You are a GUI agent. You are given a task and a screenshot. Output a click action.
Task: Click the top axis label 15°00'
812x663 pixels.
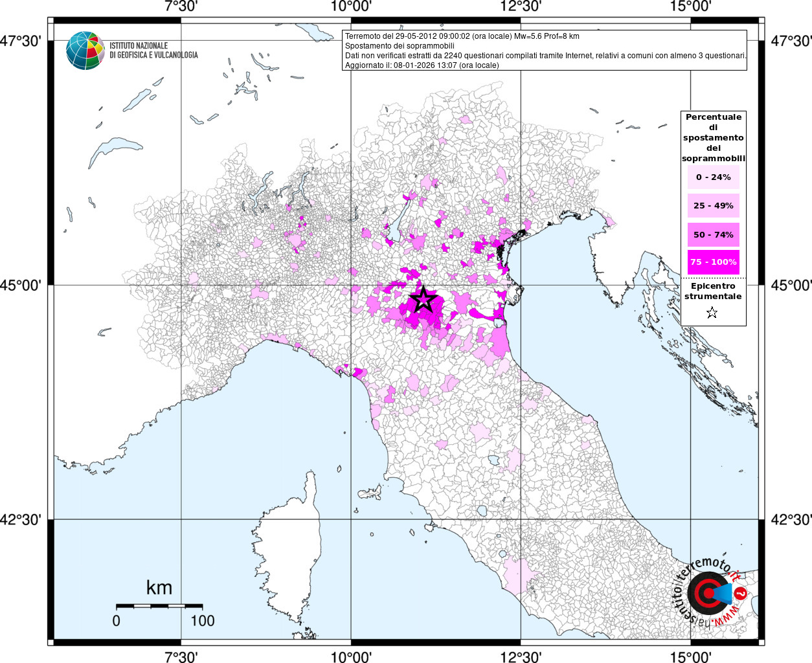pos(692,6)
